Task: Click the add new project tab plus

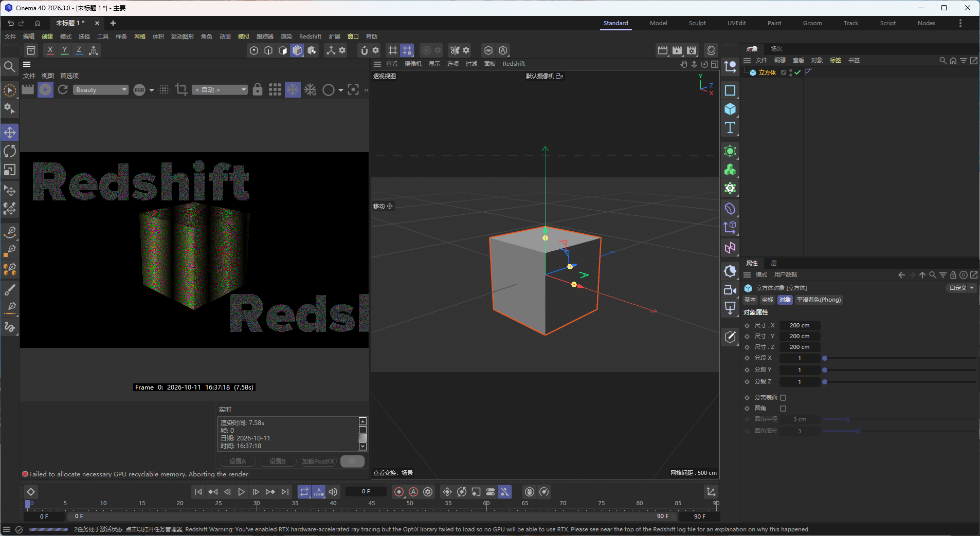Action: click(113, 23)
